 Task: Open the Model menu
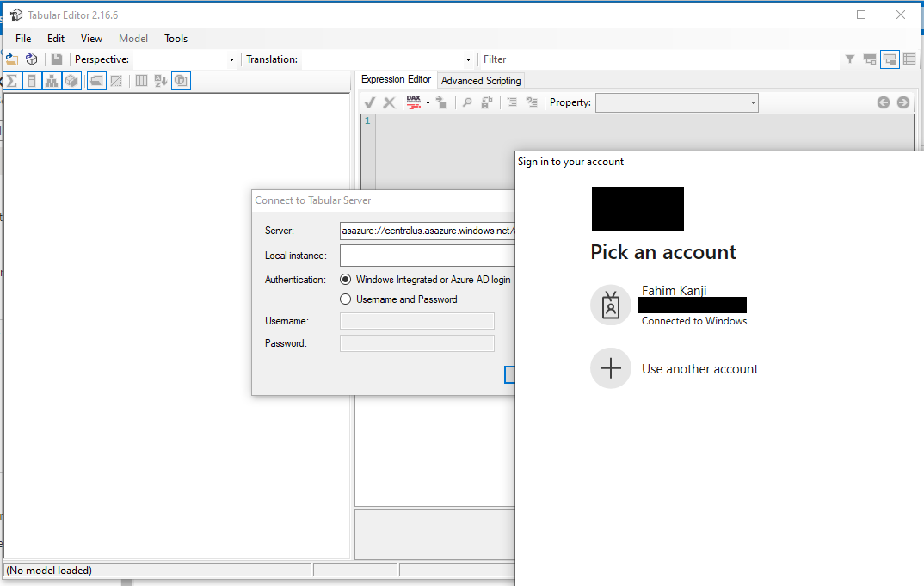(132, 38)
